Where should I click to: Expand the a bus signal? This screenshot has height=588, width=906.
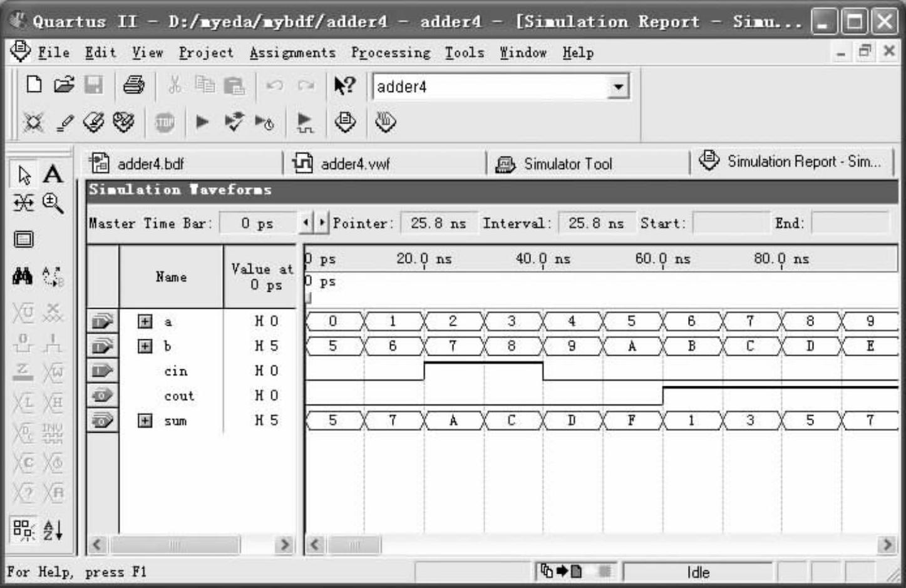[145, 321]
